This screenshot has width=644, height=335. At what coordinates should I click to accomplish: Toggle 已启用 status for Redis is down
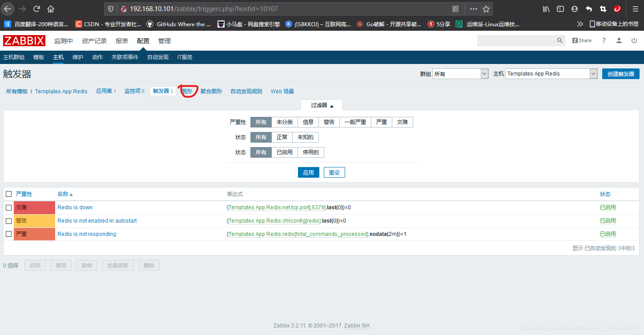coord(608,207)
